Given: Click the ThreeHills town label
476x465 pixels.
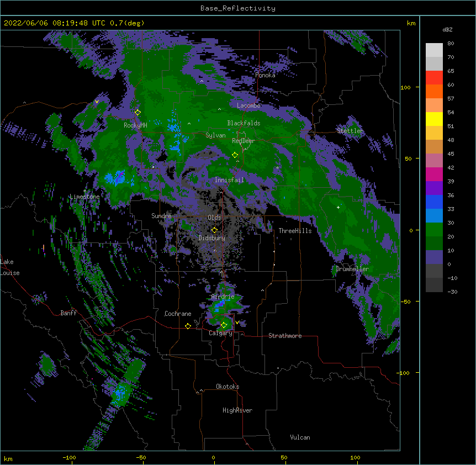Looking at the screenshot, I should point(295,231).
